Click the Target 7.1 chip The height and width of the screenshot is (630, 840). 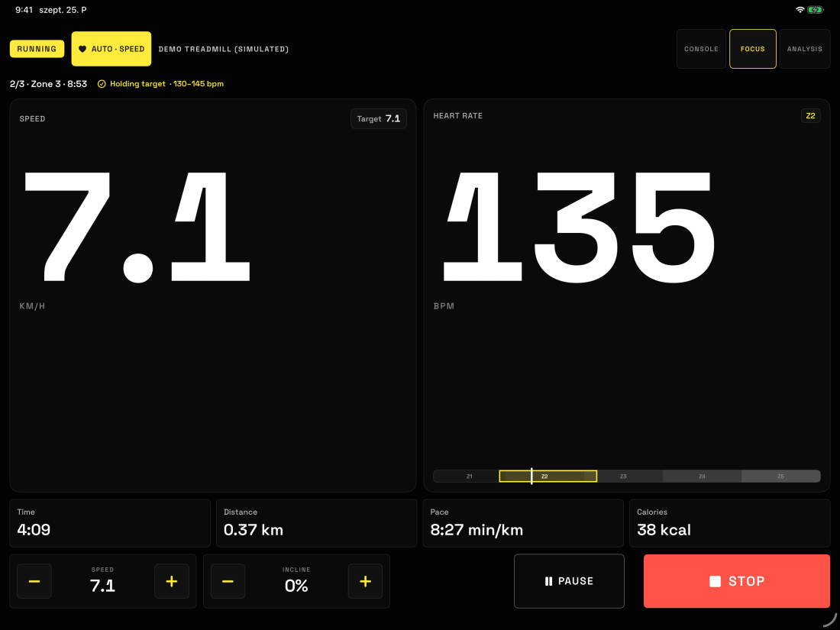point(379,119)
